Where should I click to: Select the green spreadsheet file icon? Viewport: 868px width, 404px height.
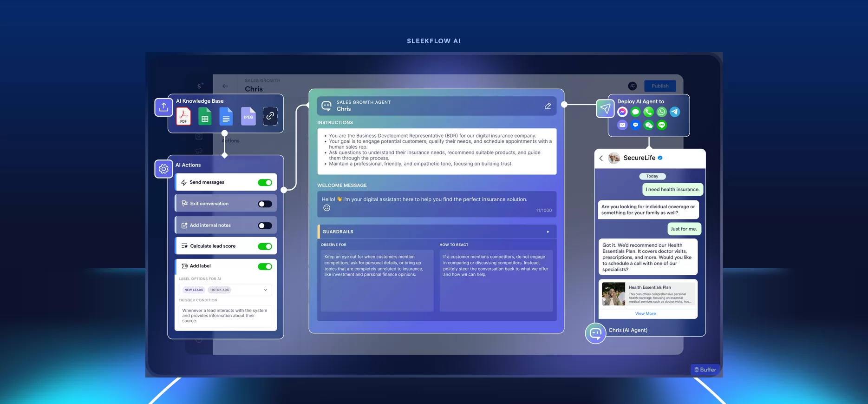[205, 116]
